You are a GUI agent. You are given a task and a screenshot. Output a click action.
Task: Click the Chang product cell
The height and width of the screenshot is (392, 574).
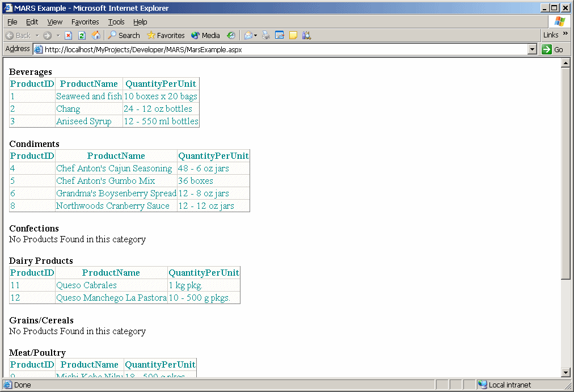click(89, 109)
